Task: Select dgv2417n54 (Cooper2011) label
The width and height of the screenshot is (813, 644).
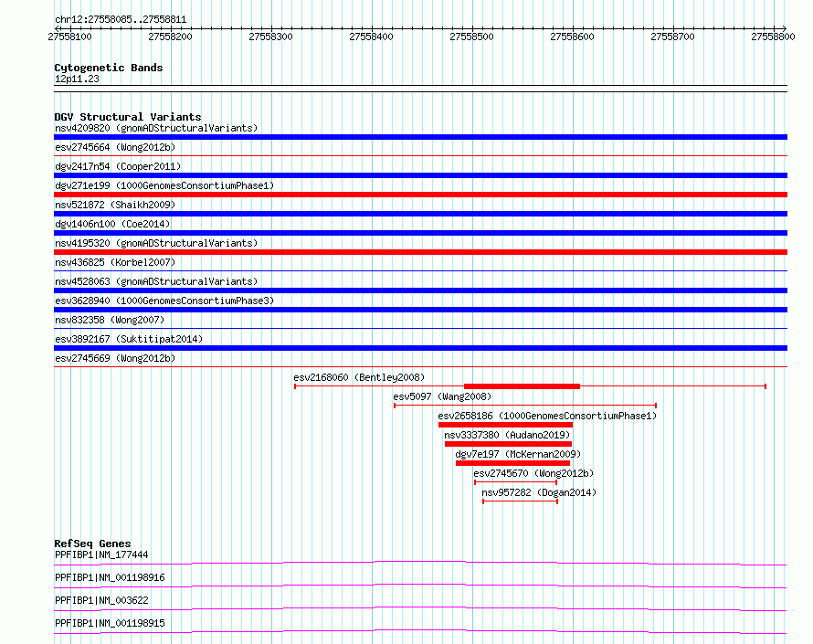Action: point(118,166)
